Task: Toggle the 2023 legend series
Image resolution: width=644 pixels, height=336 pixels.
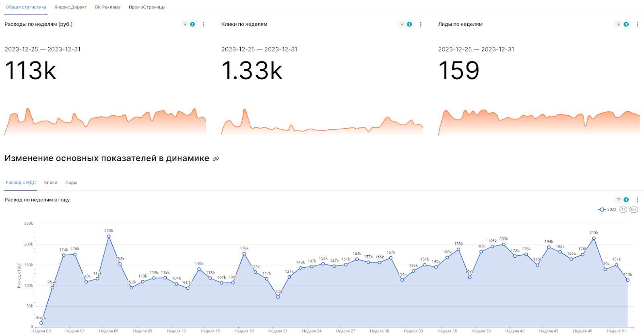Action: (607, 209)
